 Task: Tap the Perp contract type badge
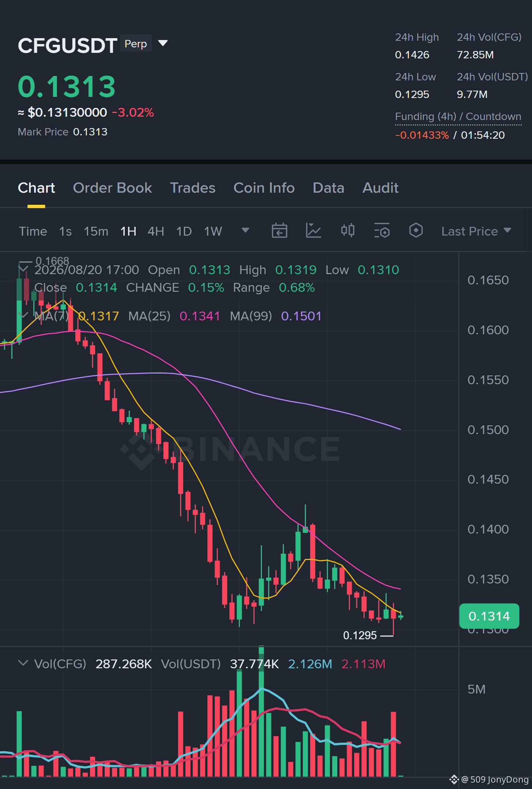click(136, 44)
